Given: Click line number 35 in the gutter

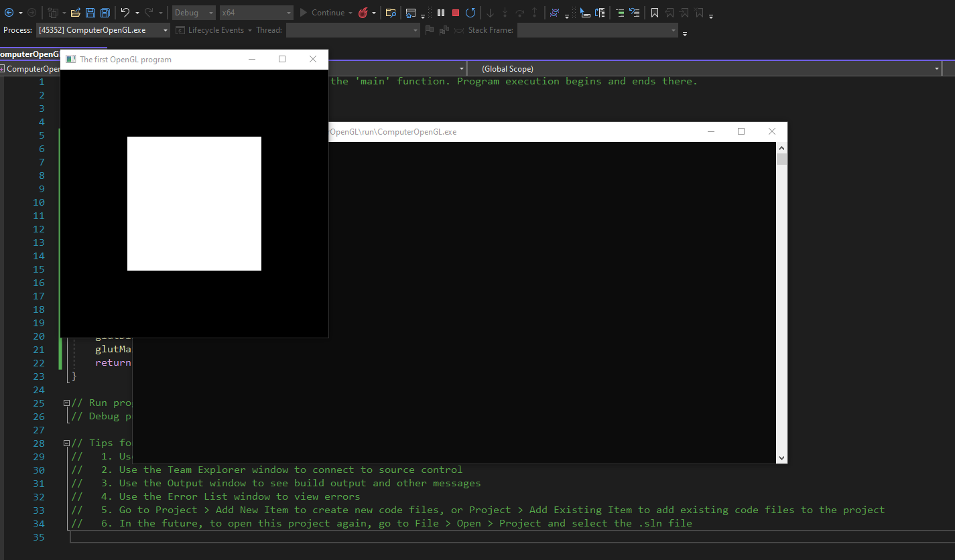Looking at the screenshot, I should pos(39,537).
